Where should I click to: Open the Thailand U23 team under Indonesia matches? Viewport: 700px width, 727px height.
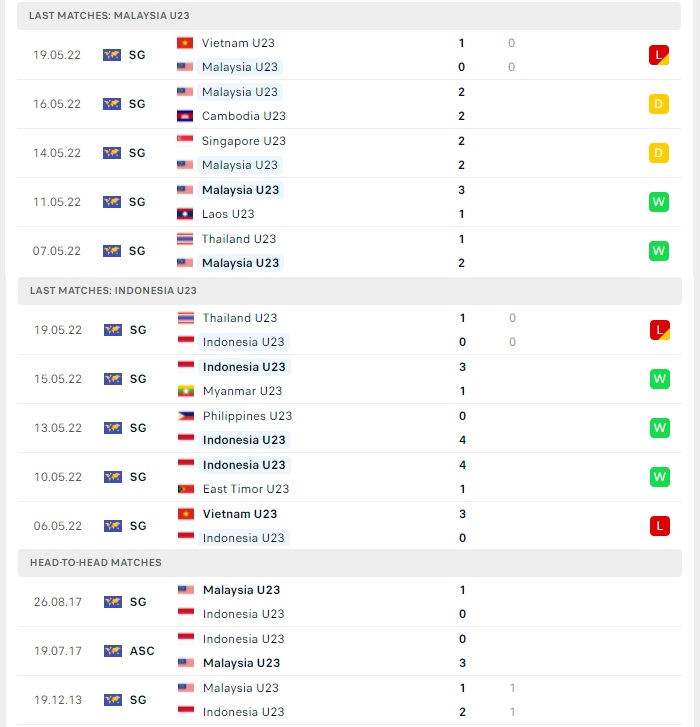point(240,318)
